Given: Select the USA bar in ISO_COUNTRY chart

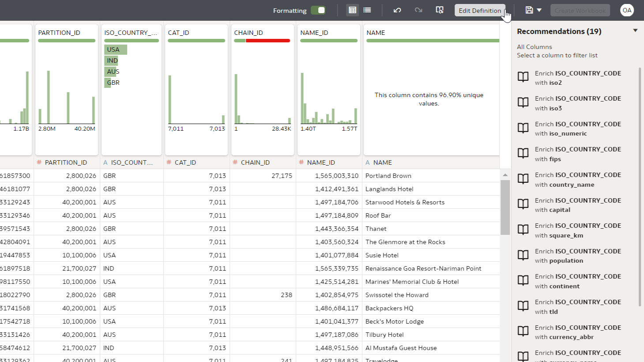Looking at the screenshot, I should pos(116,49).
